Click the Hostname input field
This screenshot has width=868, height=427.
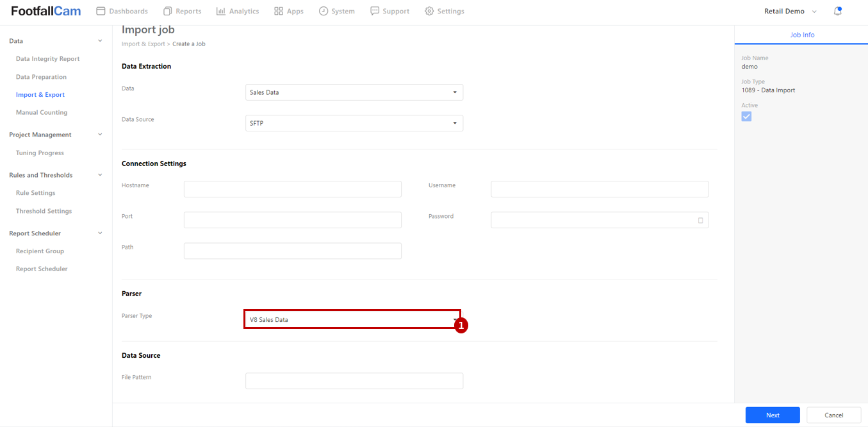[292, 189]
